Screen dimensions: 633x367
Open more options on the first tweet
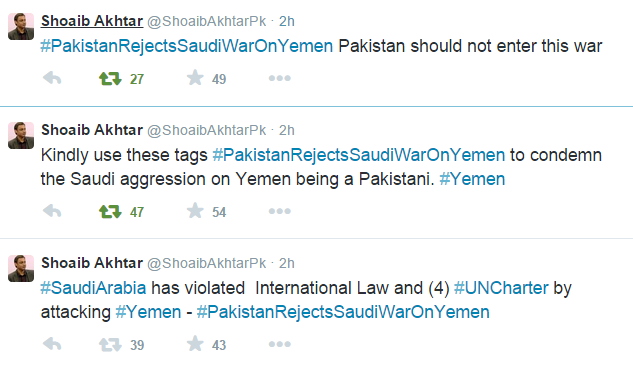pyautogui.click(x=280, y=78)
